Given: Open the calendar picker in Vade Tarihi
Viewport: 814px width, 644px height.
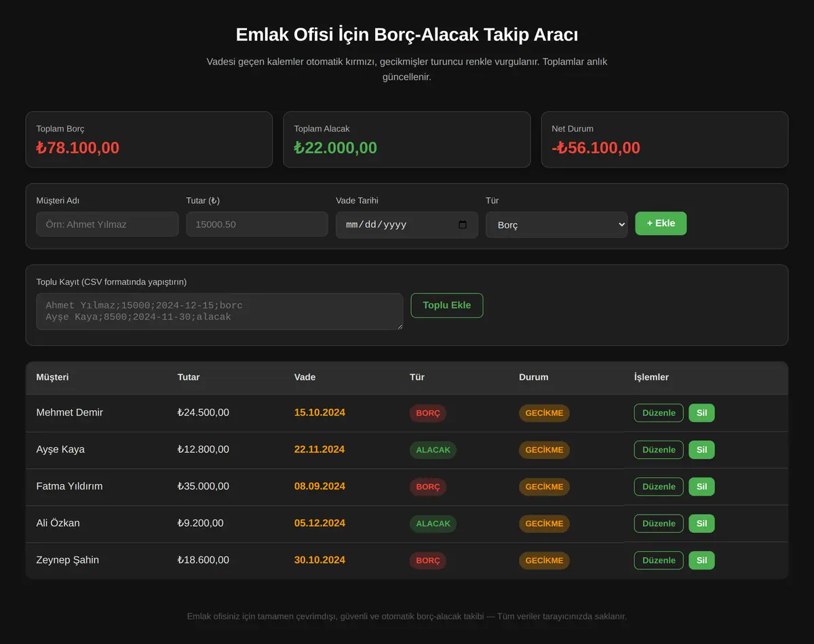Looking at the screenshot, I should click(463, 225).
